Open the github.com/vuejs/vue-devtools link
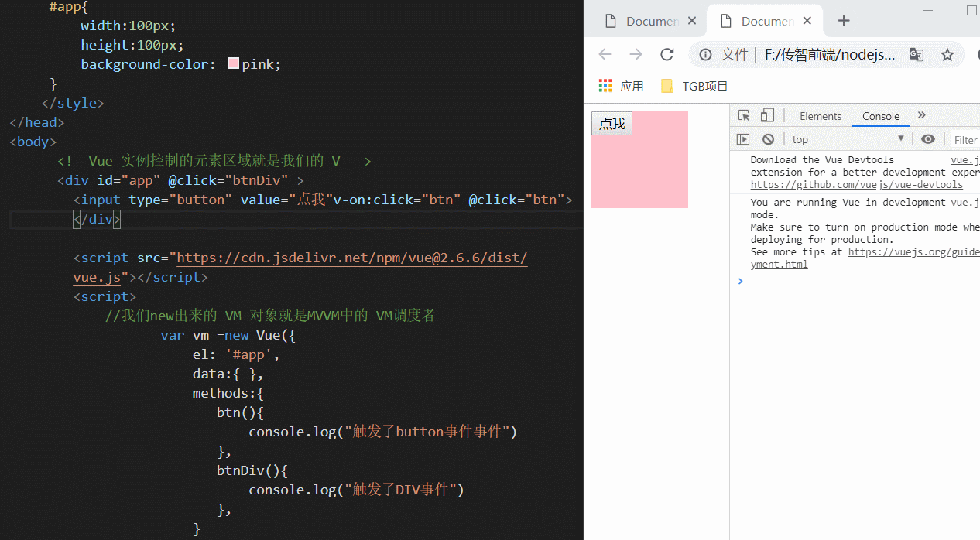Viewport: 980px width, 540px height. [857, 185]
